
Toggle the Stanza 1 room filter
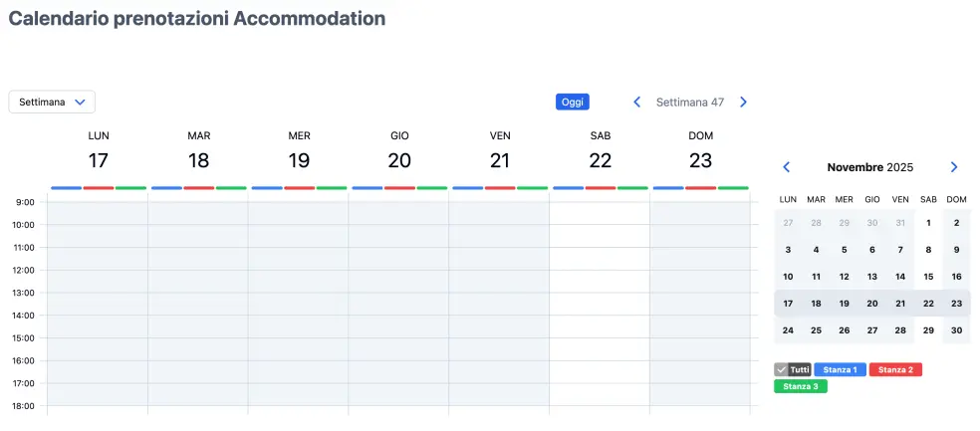tap(840, 369)
